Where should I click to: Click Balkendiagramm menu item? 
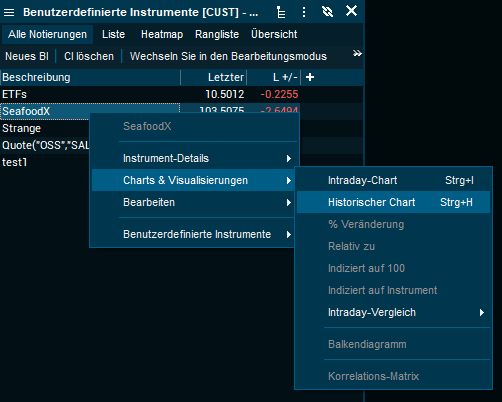pyautogui.click(x=393, y=344)
